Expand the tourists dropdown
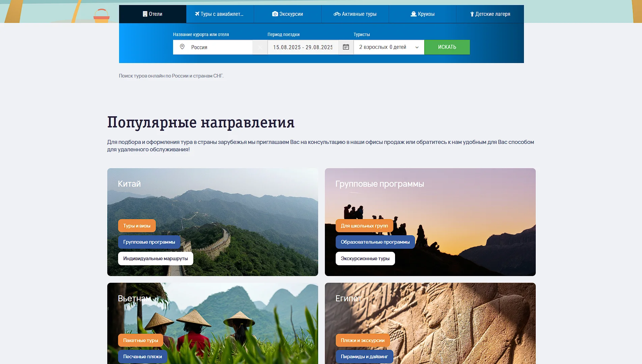642x364 pixels. 389,47
